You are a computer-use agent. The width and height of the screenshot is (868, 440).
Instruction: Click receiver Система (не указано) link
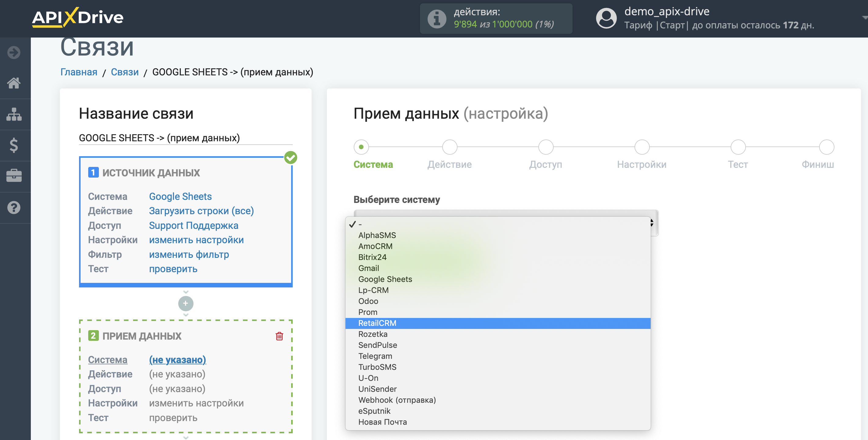click(x=178, y=359)
